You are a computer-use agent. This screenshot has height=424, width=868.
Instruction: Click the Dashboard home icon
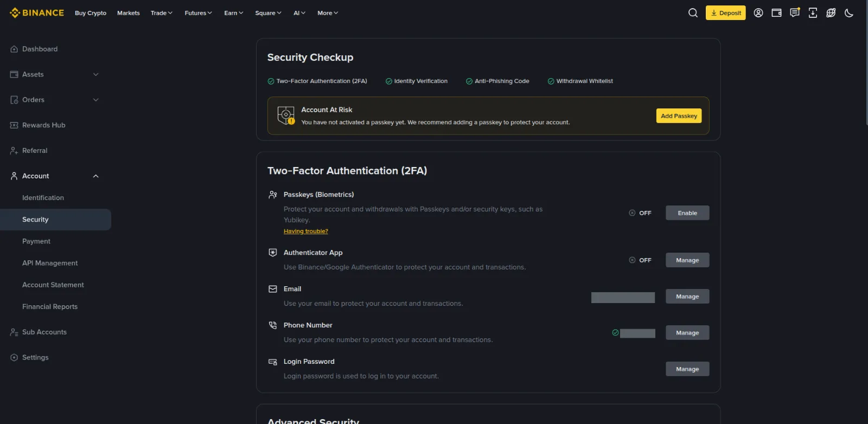(x=14, y=49)
